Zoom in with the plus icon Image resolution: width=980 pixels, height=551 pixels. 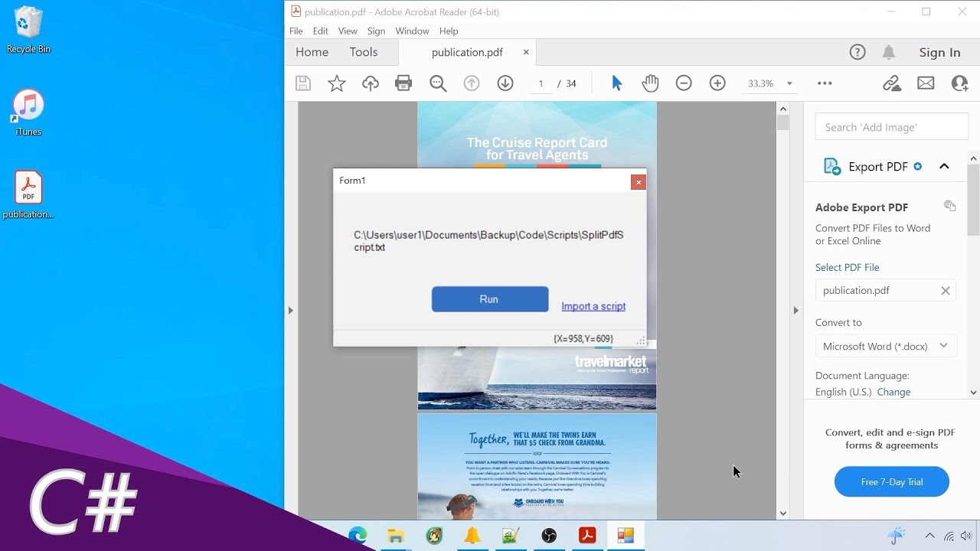click(717, 83)
